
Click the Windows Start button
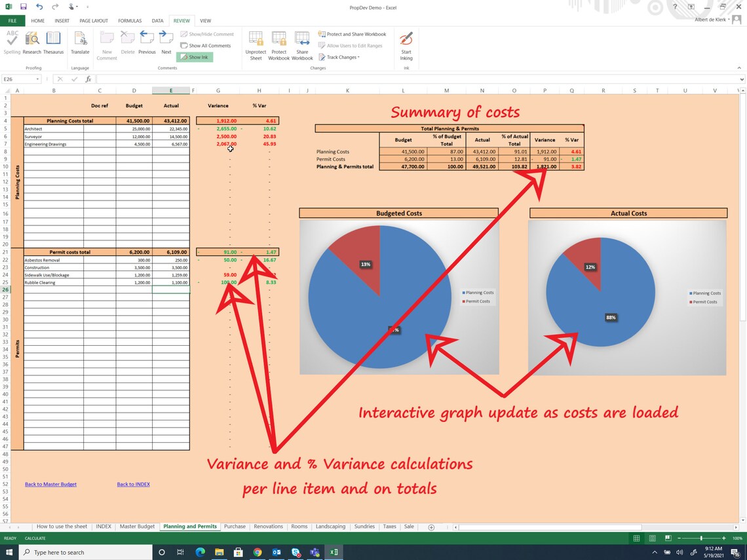click(x=9, y=552)
